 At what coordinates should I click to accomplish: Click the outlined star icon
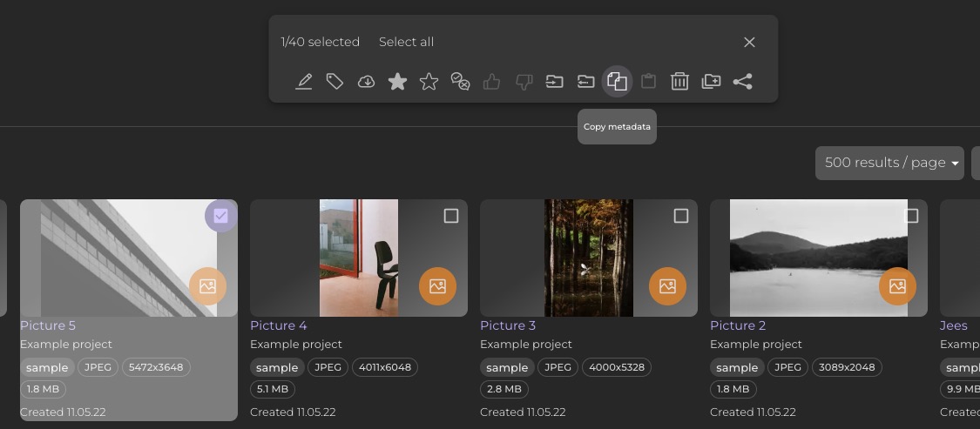pyautogui.click(x=429, y=82)
